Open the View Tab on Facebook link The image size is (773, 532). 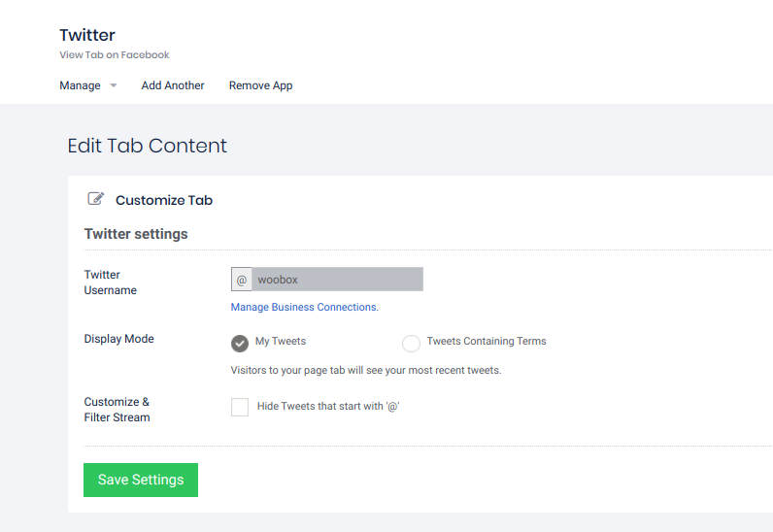point(115,55)
